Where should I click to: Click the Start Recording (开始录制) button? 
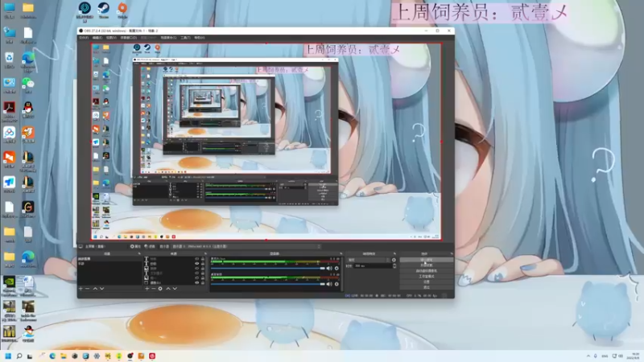tap(427, 265)
